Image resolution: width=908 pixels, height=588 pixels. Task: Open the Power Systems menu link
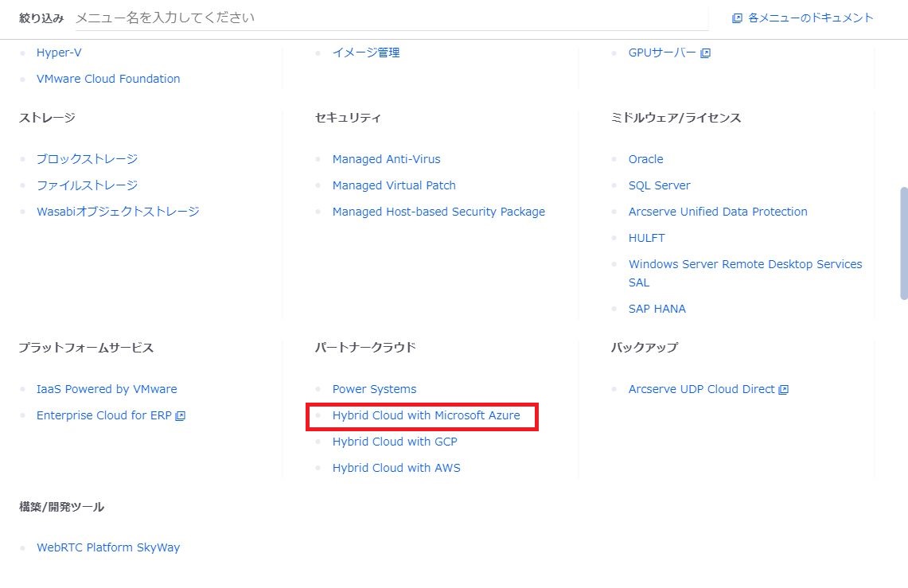(374, 389)
